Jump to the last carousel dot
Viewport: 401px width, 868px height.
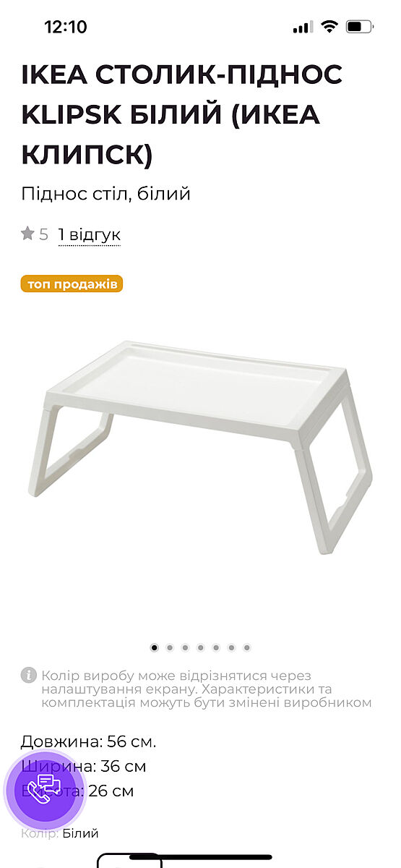click(247, 647)
